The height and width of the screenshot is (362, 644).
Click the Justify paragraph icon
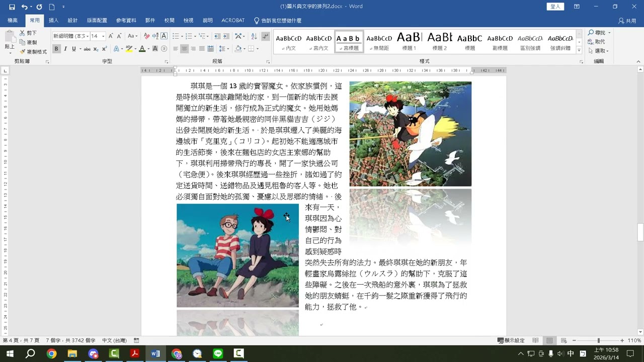202,49
